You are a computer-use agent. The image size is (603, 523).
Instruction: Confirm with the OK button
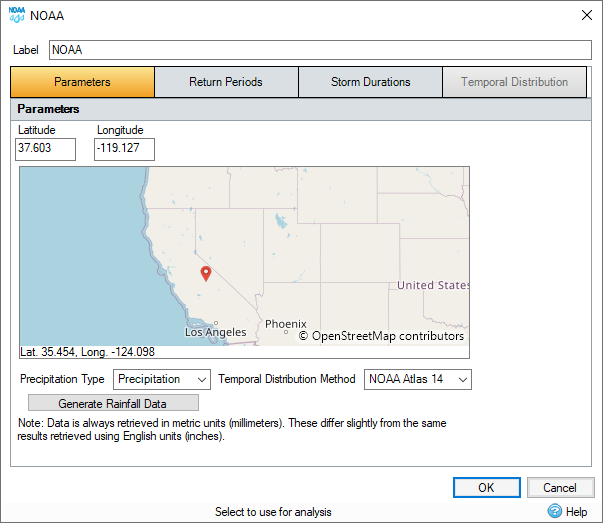coord(486,488)
